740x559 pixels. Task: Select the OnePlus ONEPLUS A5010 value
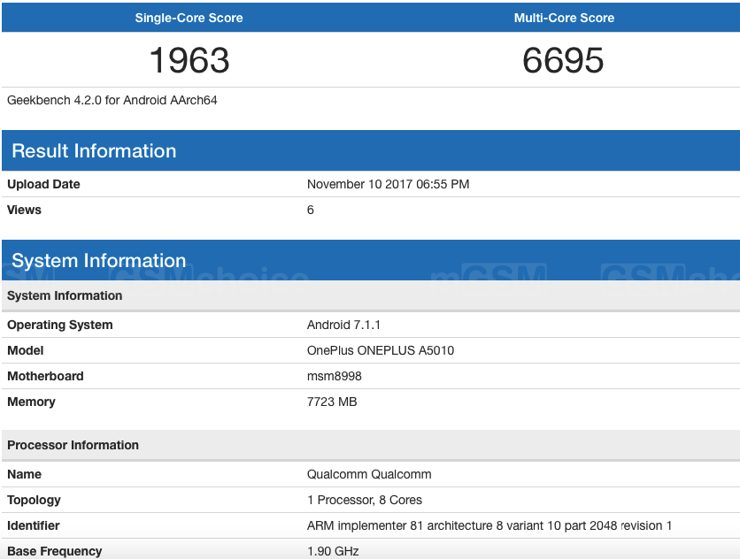point(380,350)
